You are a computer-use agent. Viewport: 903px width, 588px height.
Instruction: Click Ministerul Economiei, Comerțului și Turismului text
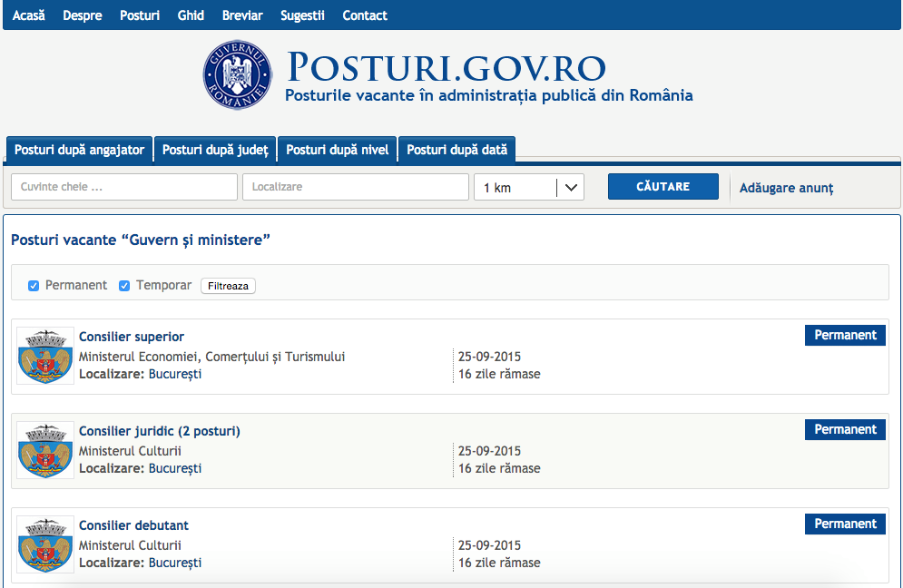tap(212, 357)
